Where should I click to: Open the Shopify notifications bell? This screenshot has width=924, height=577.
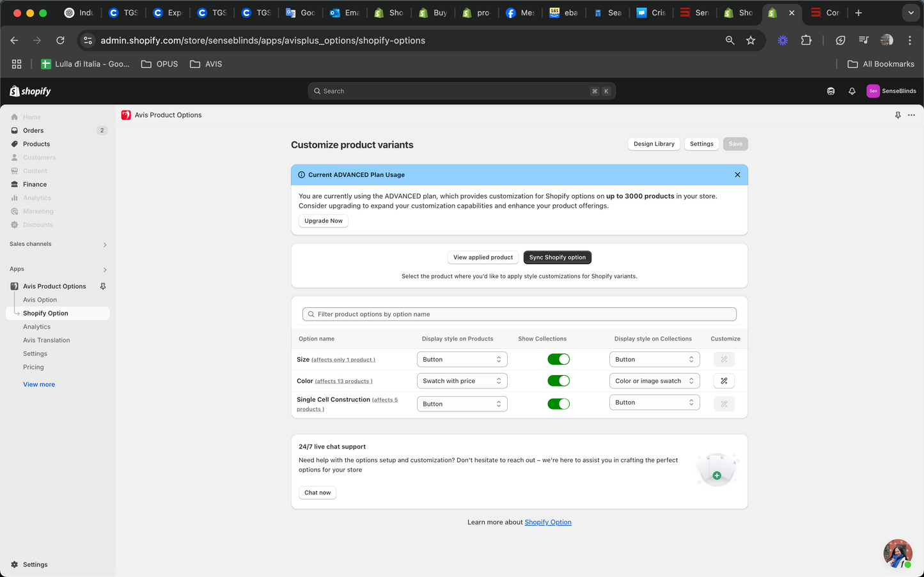tap(852, 91)
